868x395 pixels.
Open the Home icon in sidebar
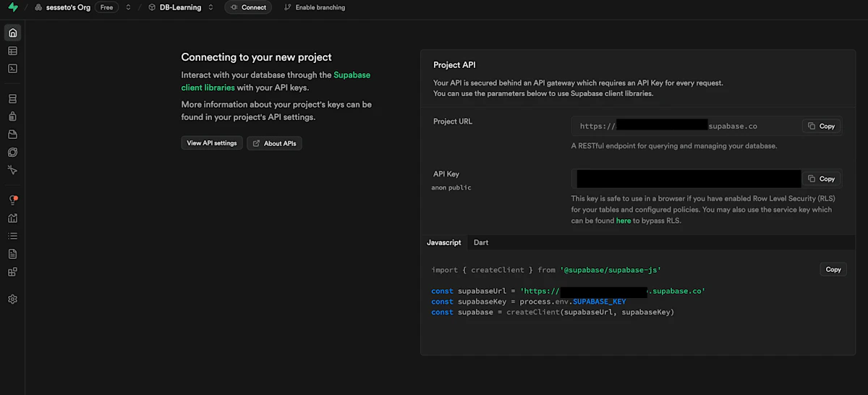point(12,33)
